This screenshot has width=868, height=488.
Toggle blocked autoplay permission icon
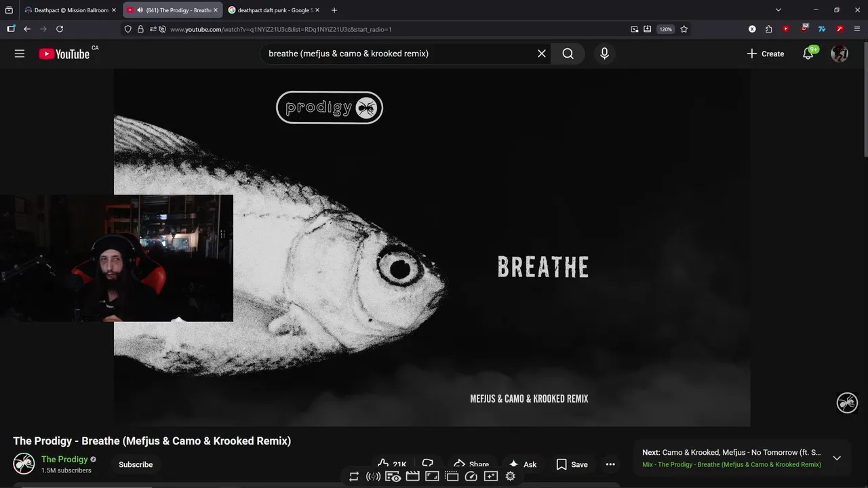(x=163, y=29)
